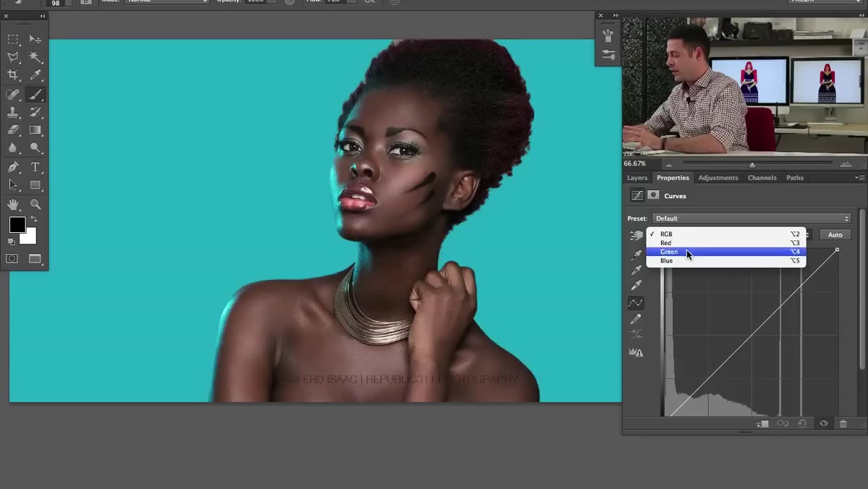Select the Move tool
Screen dimensions: 868x489
click(35, 39)
